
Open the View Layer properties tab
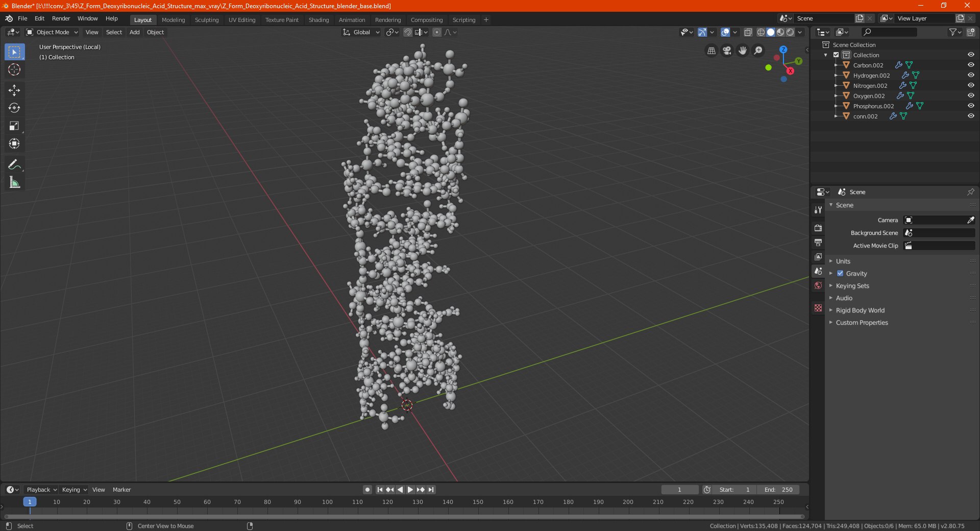(x=818, y=257)
